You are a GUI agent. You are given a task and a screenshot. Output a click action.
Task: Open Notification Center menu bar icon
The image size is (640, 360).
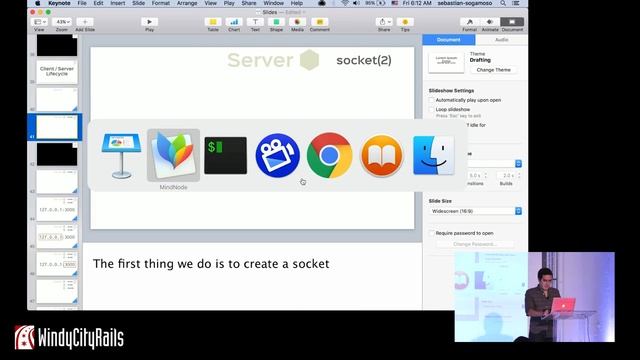click(x=516, y=3)
